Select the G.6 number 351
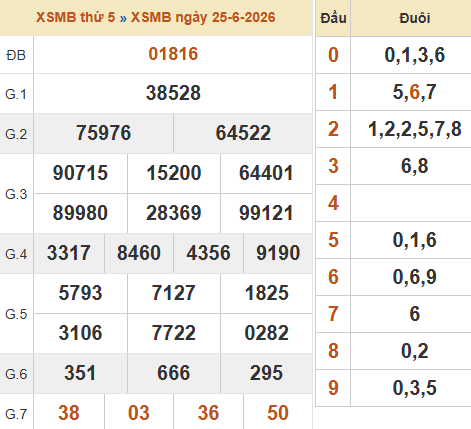 pos(80,373)
